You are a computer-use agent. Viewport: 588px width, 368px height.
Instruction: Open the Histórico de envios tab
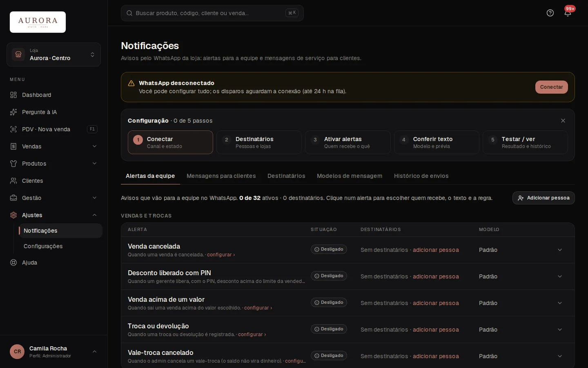click(x=421, y=176)
